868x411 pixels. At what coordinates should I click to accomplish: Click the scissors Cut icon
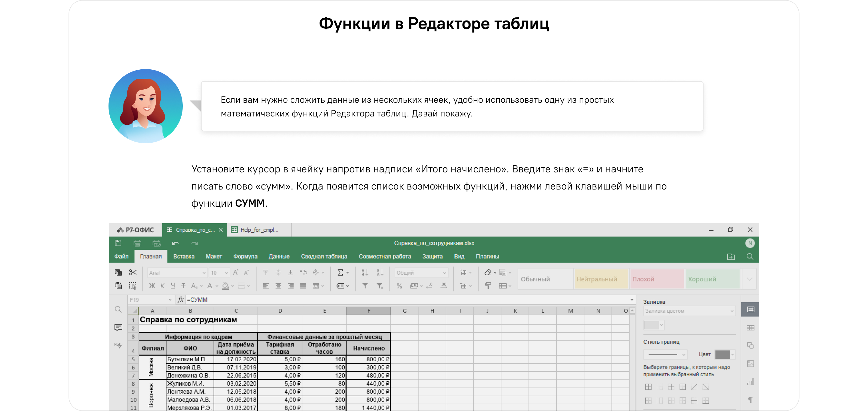133,272
